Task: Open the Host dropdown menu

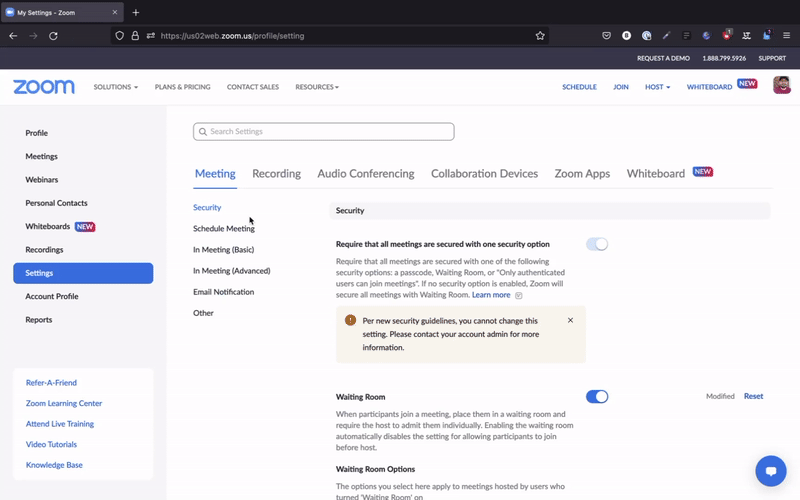Action: pyautogui.click(x=657, y=87)
